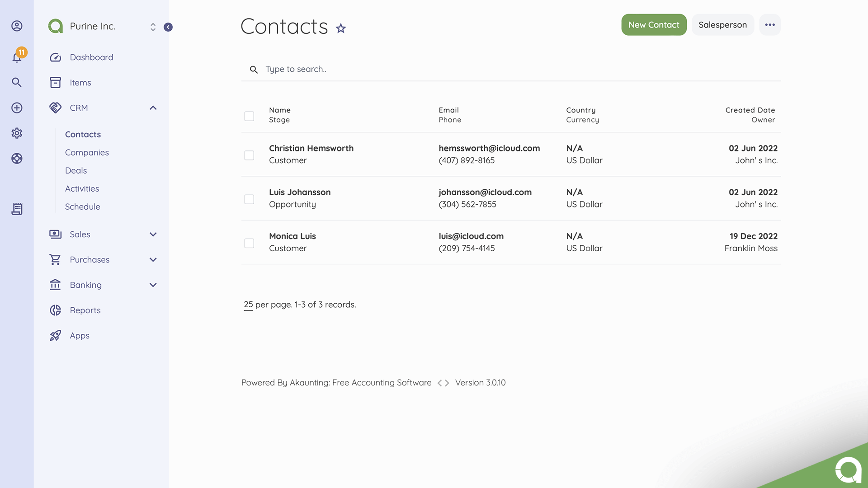Click the receipt icon in left rail
Screen dimensions: 868x488
(17, 209)
